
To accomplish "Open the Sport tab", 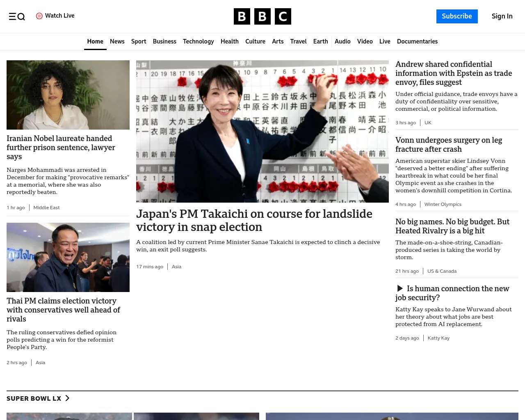I will click(x=139, y=41).
